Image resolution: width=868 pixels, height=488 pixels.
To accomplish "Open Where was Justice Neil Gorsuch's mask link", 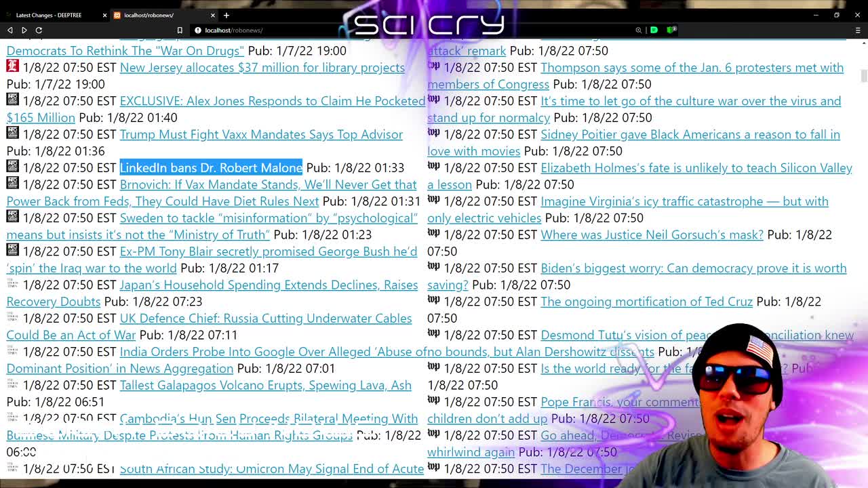I will (x=652, y=235).
